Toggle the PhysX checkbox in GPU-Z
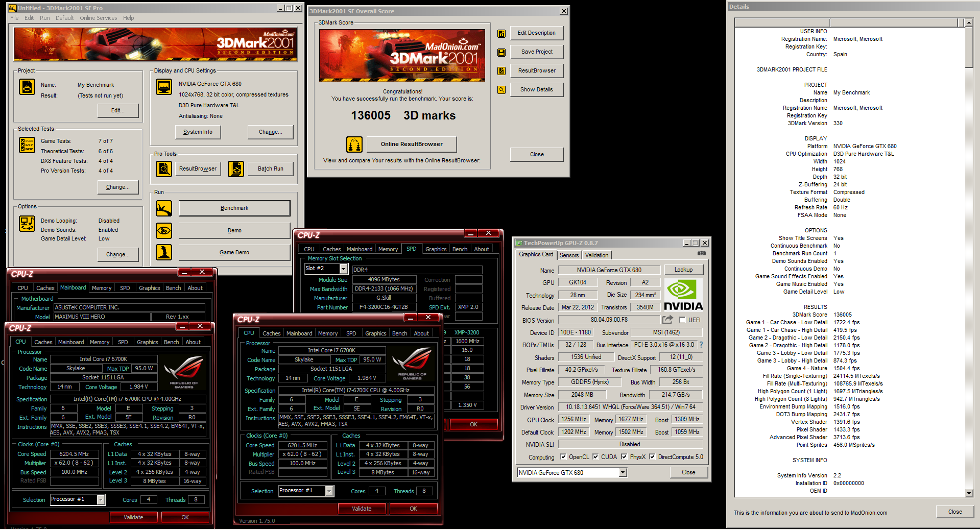Image resolution: width=980 pixels, height=530 pixels. (x=624, y=457)
